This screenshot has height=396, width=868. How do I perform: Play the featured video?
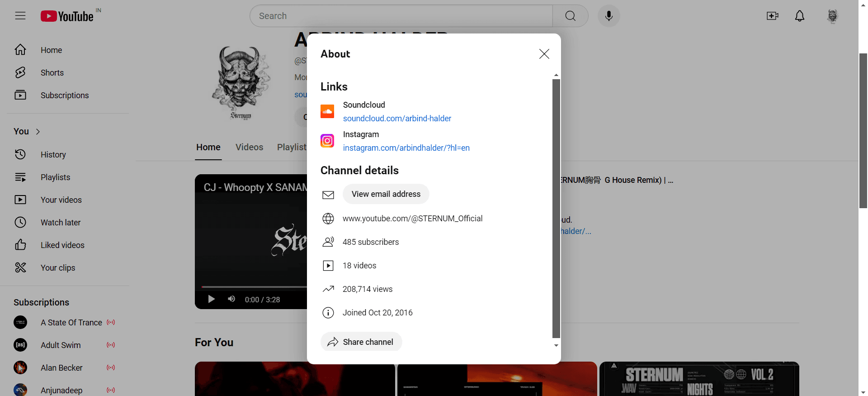[211, 299]
